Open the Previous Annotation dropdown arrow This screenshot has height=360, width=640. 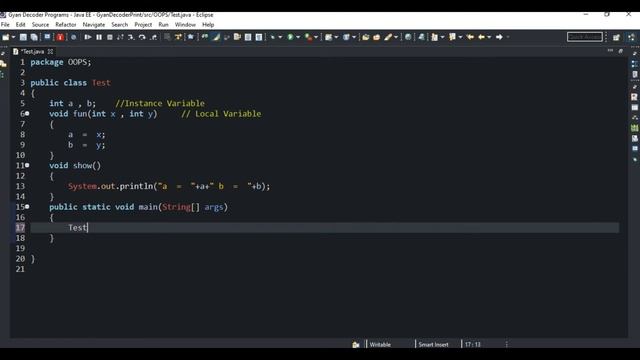pos(460,37)
